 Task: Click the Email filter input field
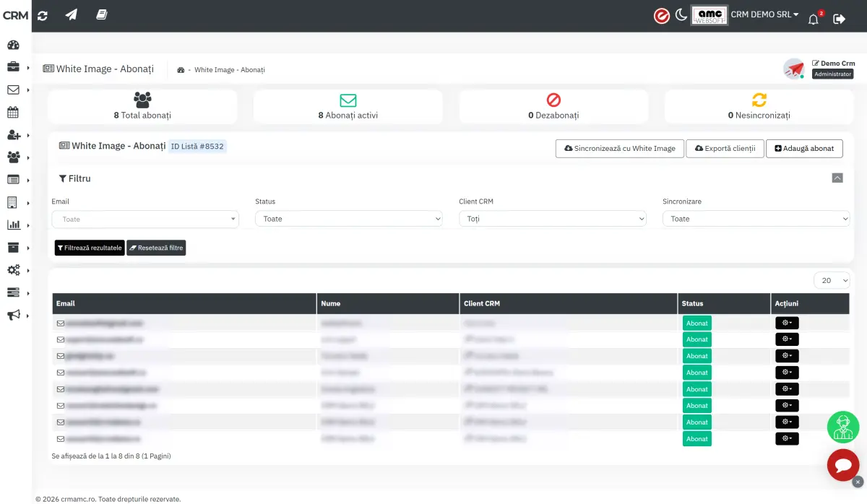[145, 220]
